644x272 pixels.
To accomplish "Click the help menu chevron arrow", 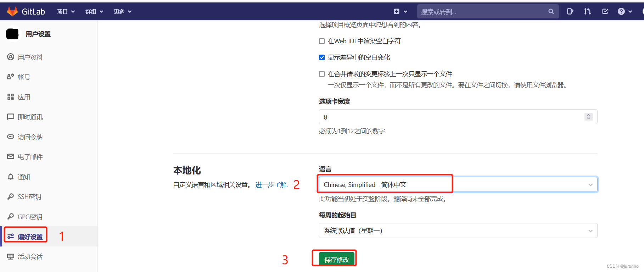I will 630,12.
